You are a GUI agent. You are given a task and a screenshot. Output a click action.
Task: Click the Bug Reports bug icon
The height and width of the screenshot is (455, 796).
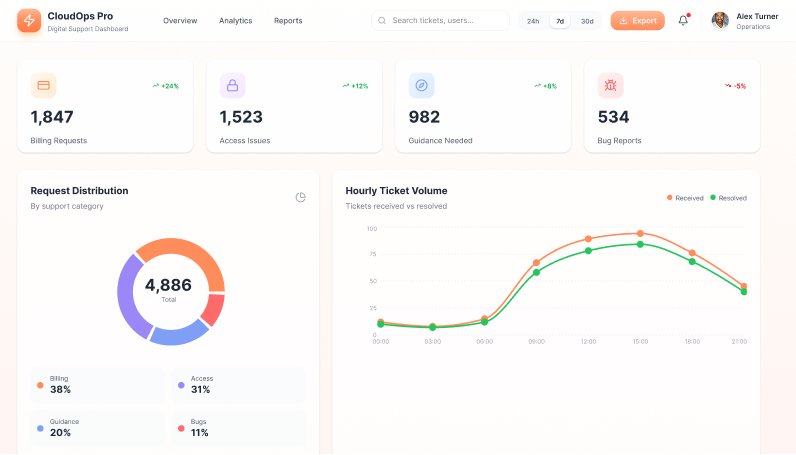tap(610, 85)
